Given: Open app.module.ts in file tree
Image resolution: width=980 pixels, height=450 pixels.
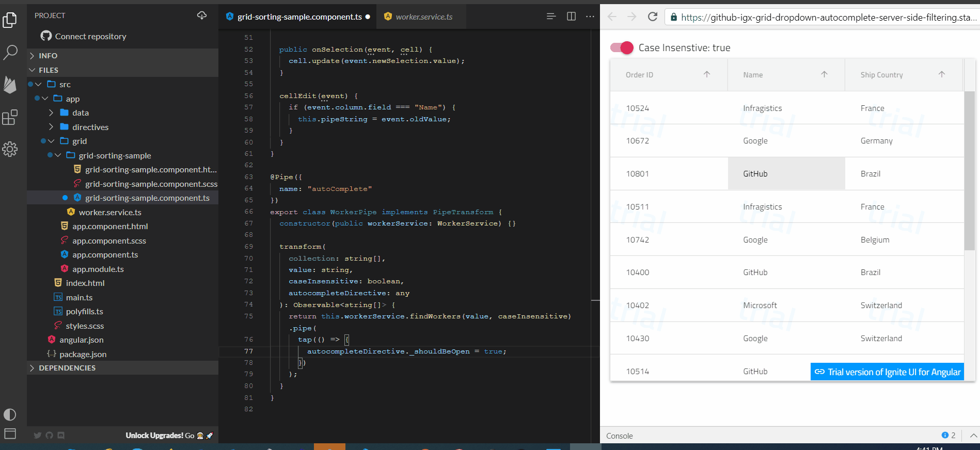Looking at the screenshot, I should click(x=98, y=269).
